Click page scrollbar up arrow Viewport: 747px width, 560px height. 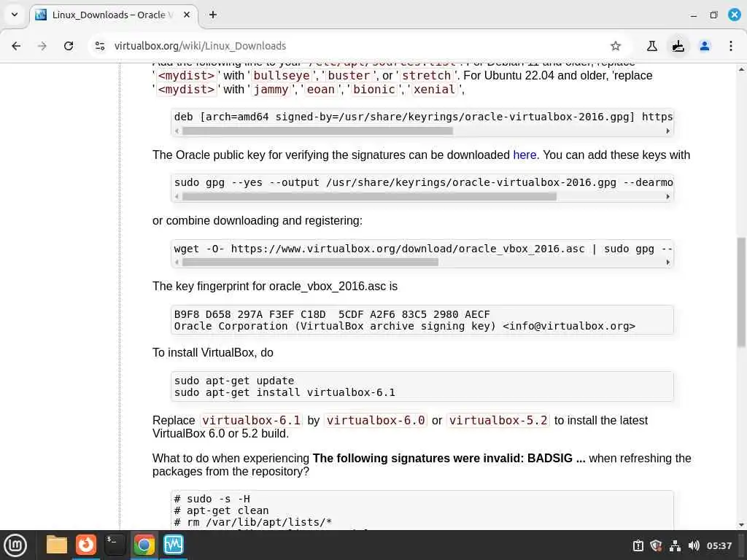point(741,69)
